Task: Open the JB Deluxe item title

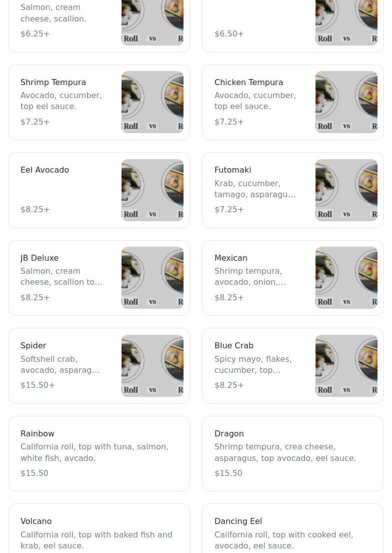Action: click(39, 258)
